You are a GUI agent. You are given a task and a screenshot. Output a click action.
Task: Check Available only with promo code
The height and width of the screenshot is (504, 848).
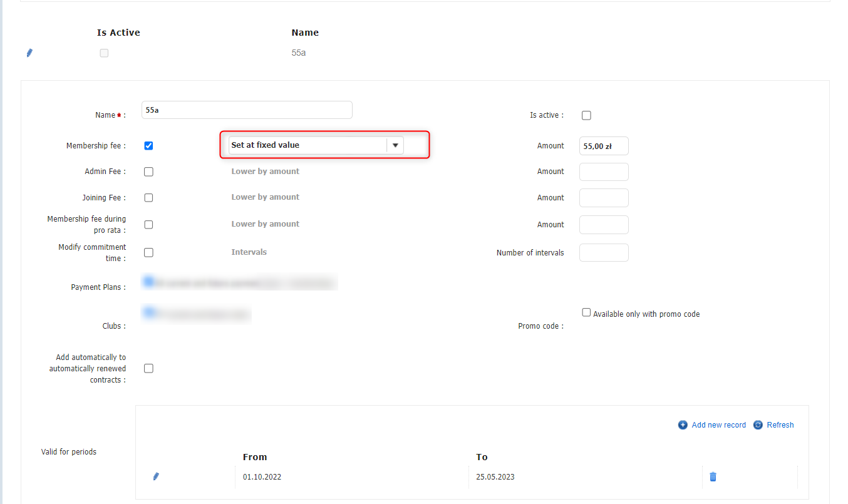click(x=586, y=312)
